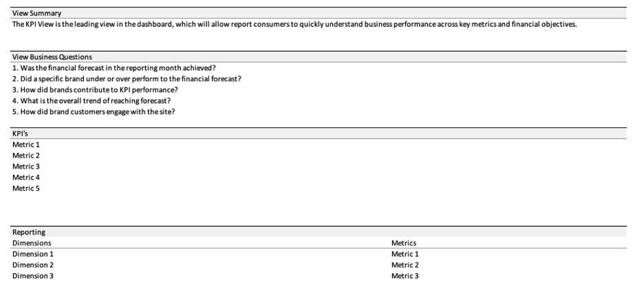Select the Dimensions column header
The width and height of the screenshot is (644, 296).
pos(32,243)
